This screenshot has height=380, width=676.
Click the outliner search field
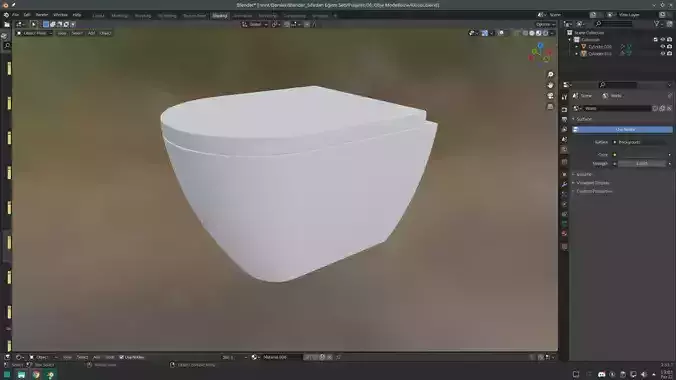pos(613,24)
